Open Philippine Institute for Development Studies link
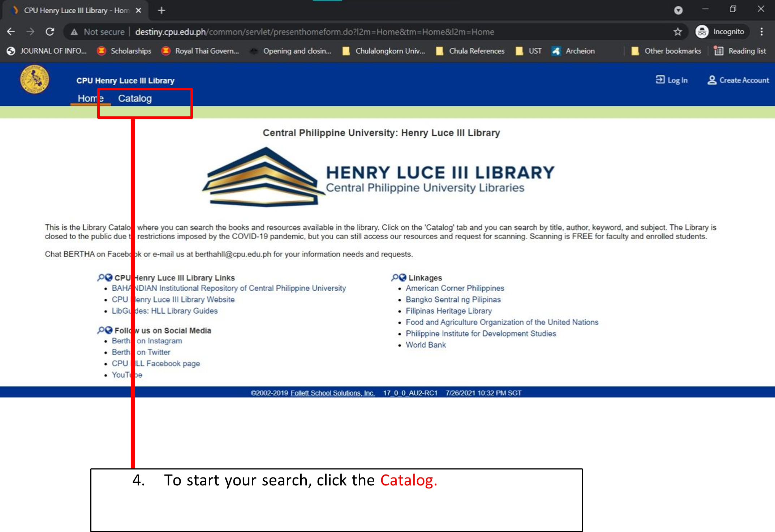Viewport: 775px width, 532px height. pyautogui.click(x=481, y=333)
